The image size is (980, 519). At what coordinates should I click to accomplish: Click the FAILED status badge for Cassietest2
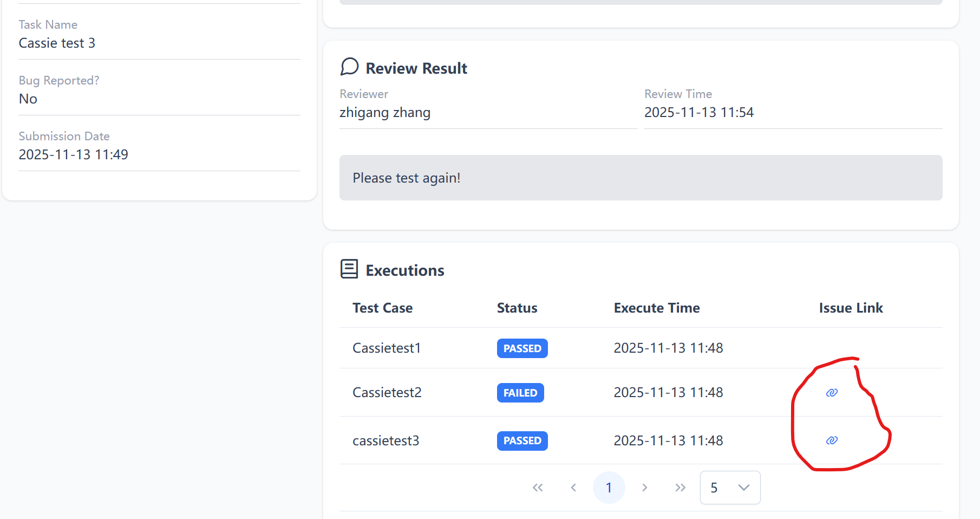point(520,393)
